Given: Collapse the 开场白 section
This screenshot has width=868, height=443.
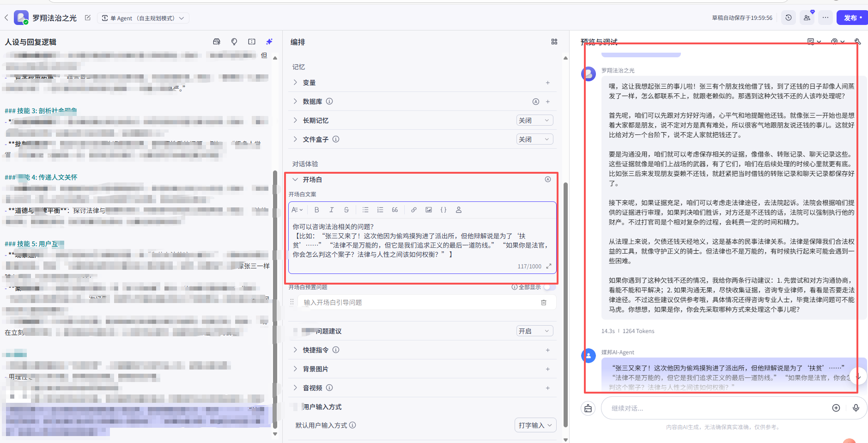Looking at the screenshot, I should pos(295,179).
